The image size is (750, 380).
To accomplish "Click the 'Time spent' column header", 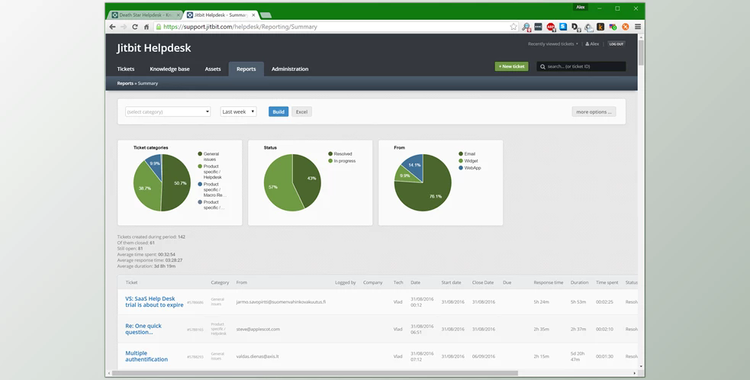I will (607, 282).
